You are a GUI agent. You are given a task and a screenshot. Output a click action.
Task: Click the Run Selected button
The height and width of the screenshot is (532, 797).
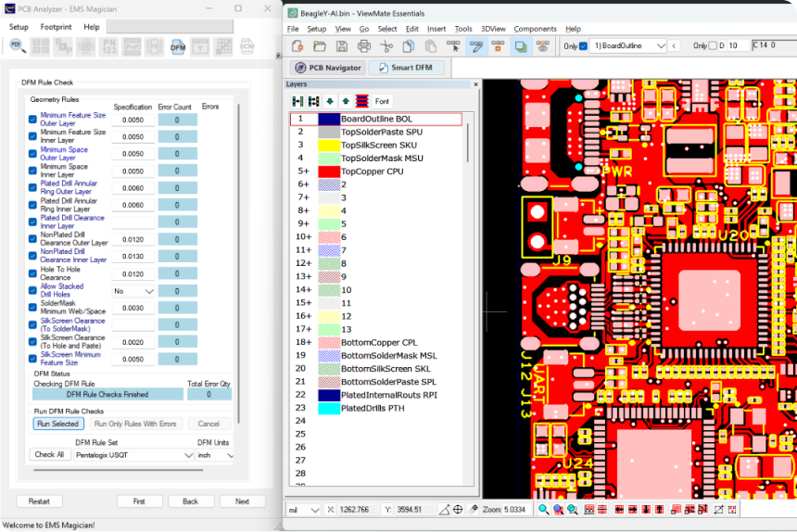(58, 424)
